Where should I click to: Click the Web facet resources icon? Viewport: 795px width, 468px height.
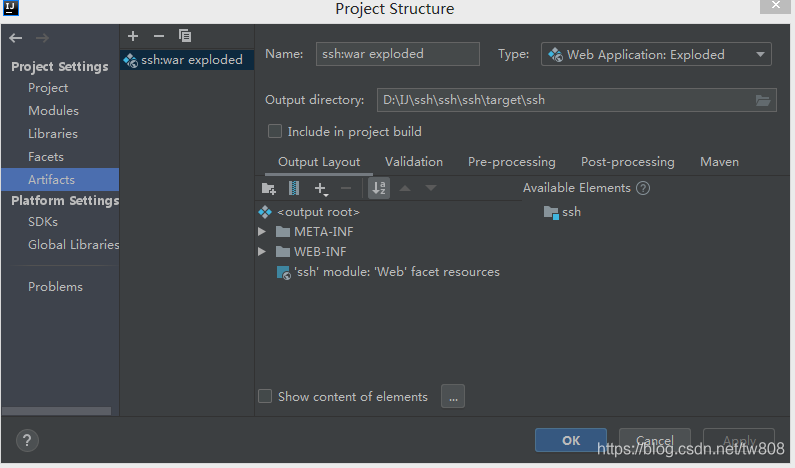tap(283, 272)
